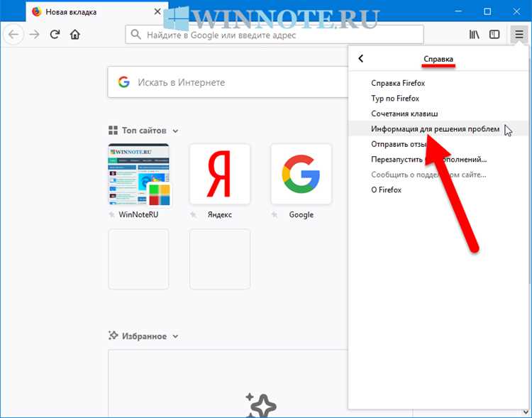Minimize the Firefox window
The image size is (532, 418).
coord(459,11)
